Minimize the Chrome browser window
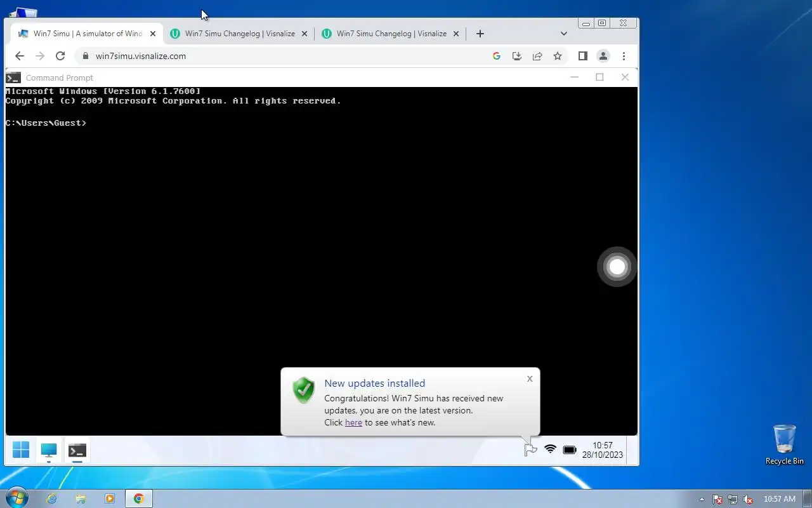This screenshot has height=508, width=812. click(x=586, y=23)
